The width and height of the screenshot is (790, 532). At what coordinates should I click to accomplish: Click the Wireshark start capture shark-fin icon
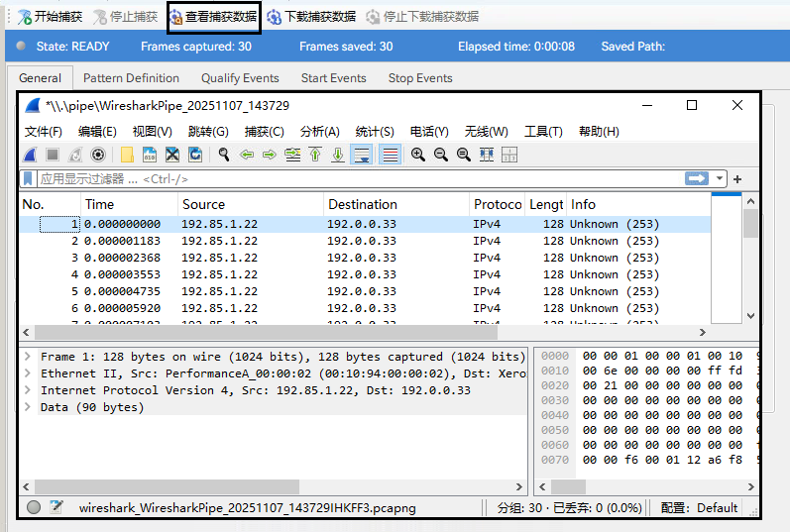(x=31, y=155)
